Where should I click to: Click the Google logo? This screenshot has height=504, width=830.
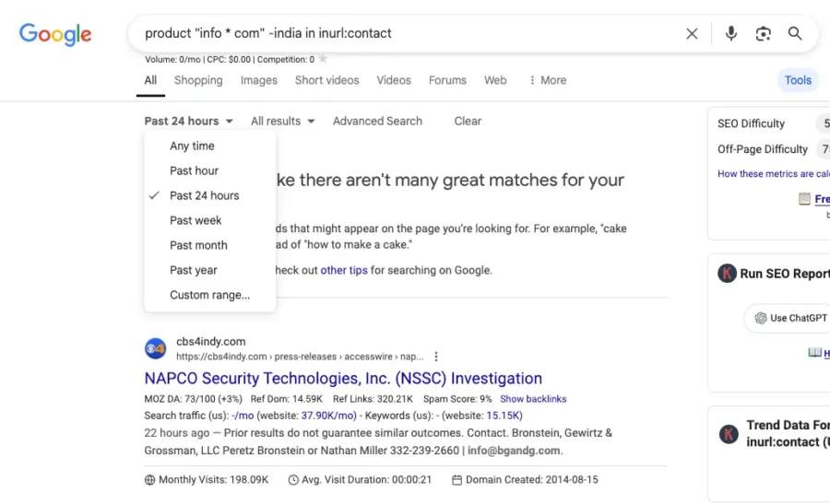[x=55, y=34]
